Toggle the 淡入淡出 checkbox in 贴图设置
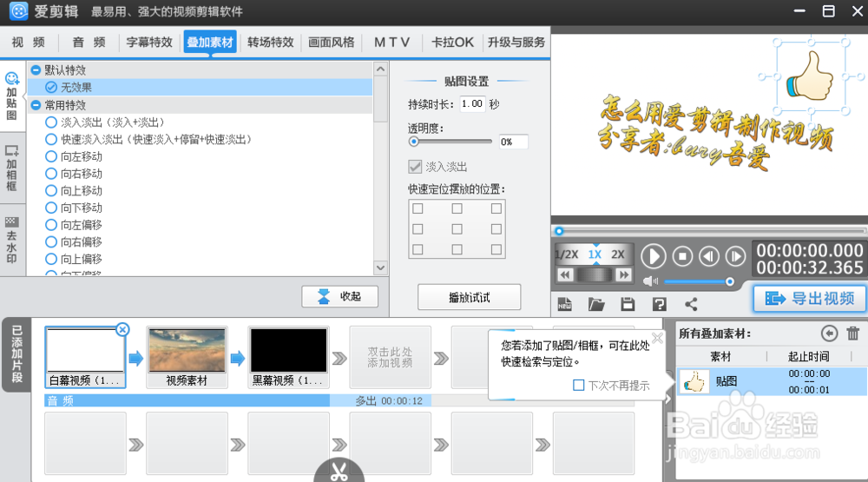This screenshot has height=482, width=868. click(x=415, y=167)
